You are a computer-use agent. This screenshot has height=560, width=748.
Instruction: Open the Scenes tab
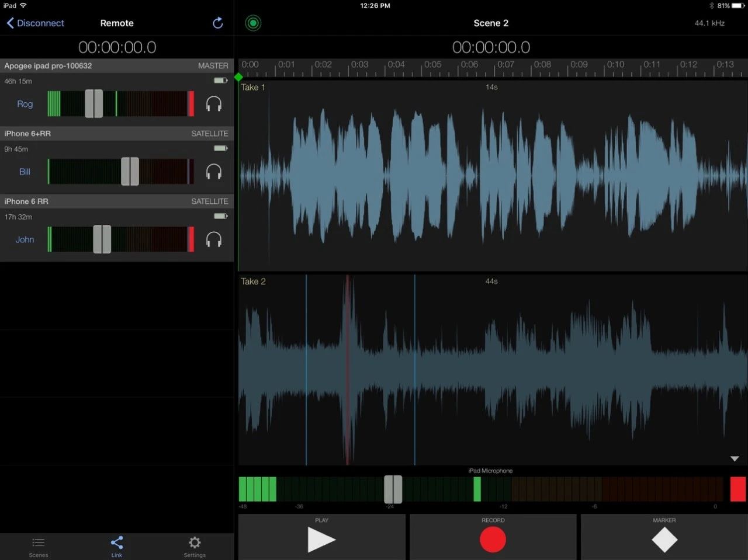coord(39,546)
